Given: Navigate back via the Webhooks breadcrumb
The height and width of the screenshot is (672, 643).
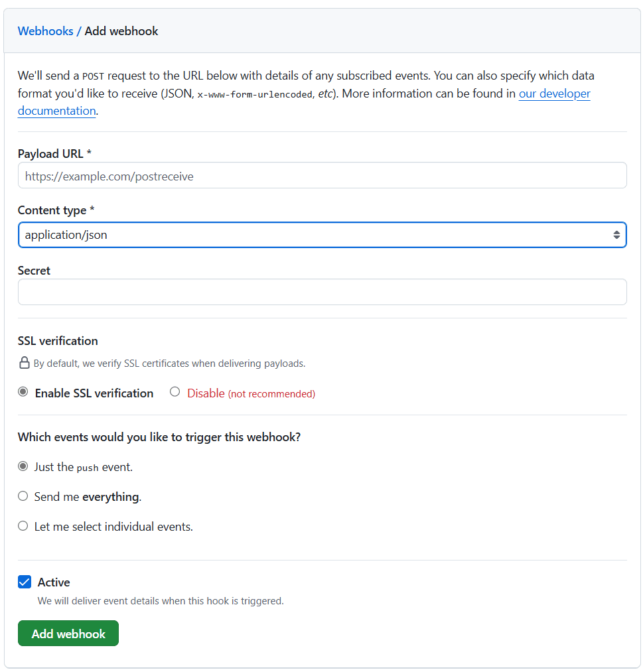Looking at the screenshot, I should click(x=45, y=31).
